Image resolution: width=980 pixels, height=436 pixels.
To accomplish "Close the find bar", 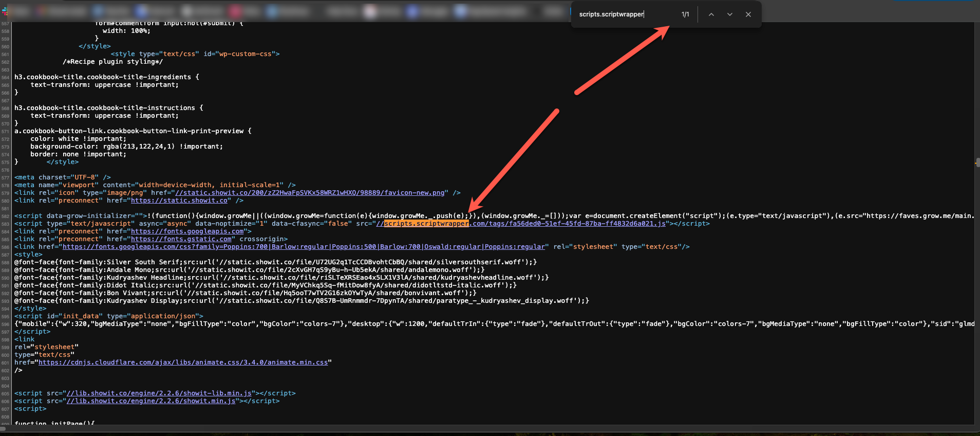I will tap(748, 14).
